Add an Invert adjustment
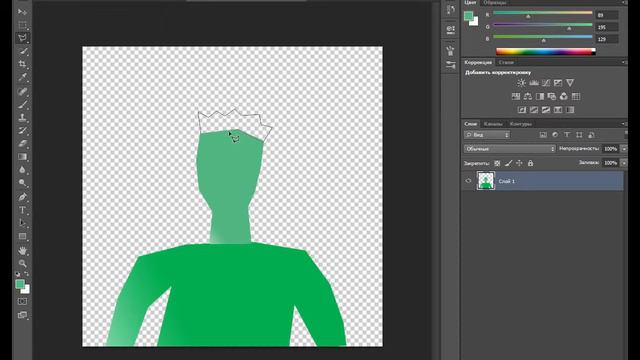Image resolution: width=640 pixels, height=360 pixels. pyautogui.click(x=522, y=110)
